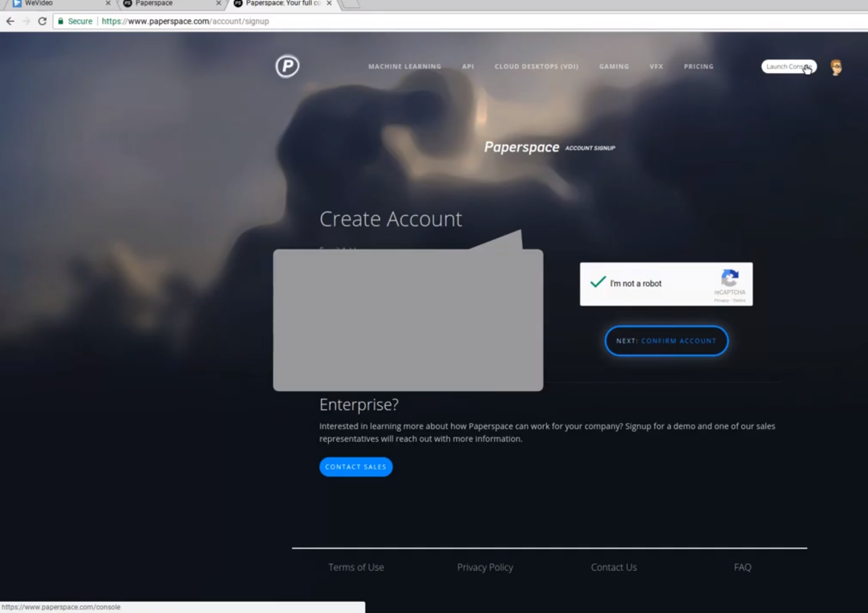Reload the page with the refresh icon

[42, 21]
